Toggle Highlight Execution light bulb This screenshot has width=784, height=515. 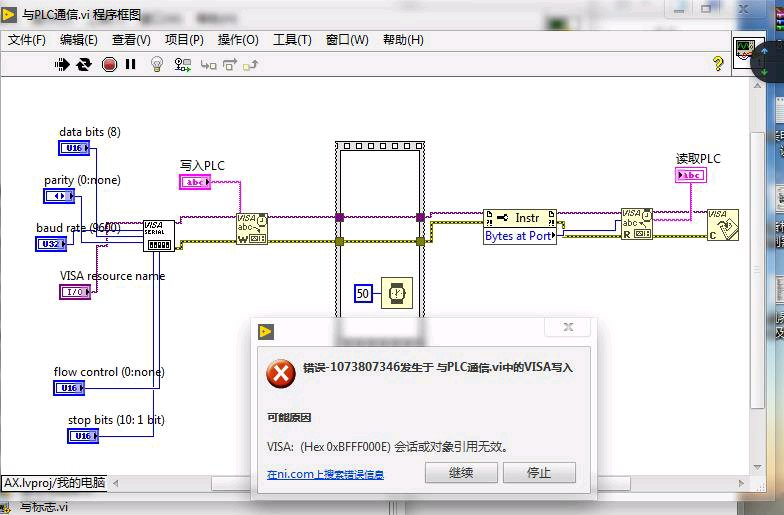click(157, 64)
